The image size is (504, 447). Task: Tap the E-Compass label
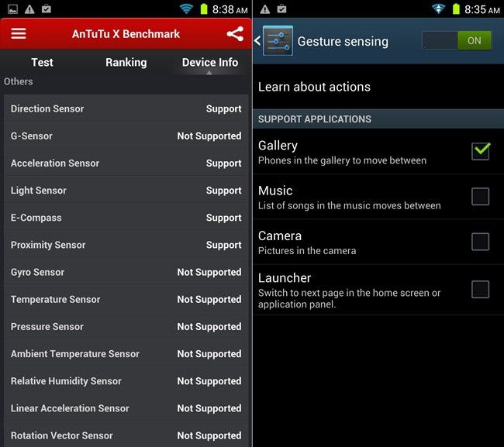click(x=36, y=218)
